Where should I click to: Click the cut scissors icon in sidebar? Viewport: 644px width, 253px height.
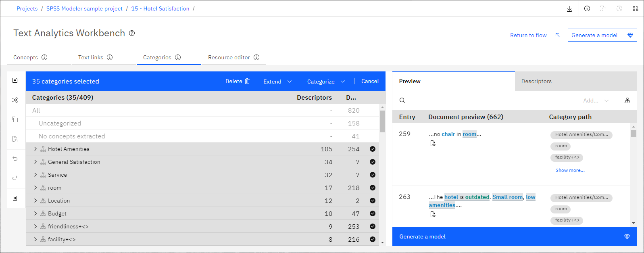(x=15, y=100)
